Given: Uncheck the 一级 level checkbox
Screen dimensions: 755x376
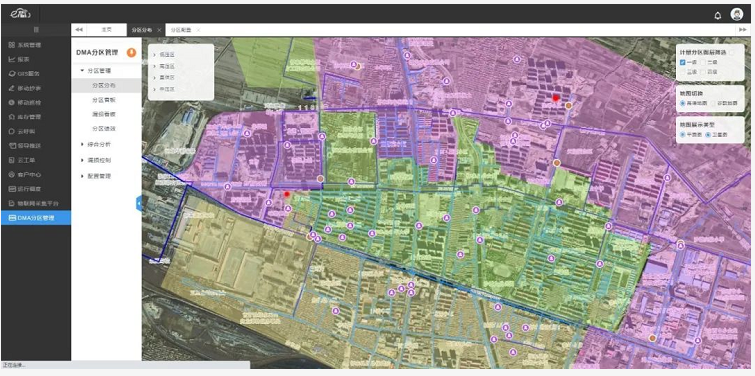Looking at the screenshot, I should (683, 63).
